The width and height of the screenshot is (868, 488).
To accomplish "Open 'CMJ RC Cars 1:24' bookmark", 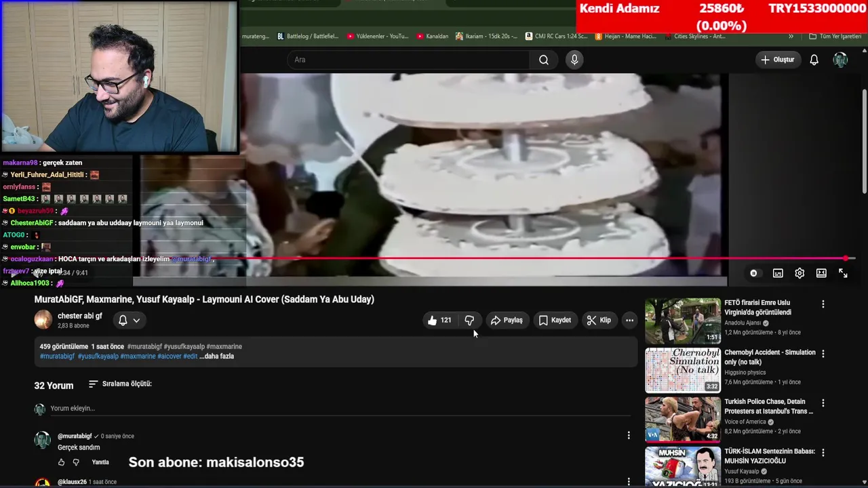I will [557, 36].
